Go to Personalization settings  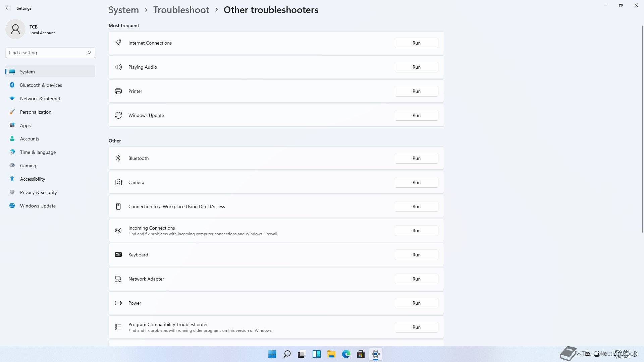50,112
